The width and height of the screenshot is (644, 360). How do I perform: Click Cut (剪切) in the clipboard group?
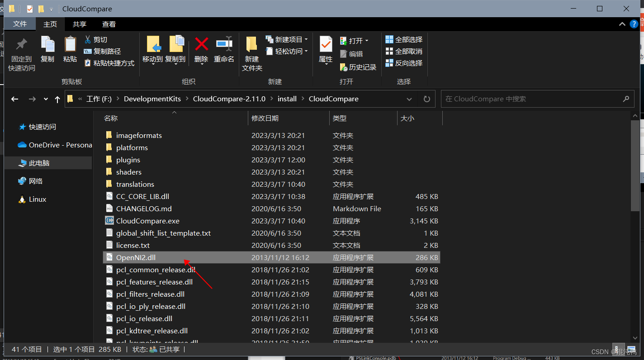pyautogui.click(x=96, y=40)
